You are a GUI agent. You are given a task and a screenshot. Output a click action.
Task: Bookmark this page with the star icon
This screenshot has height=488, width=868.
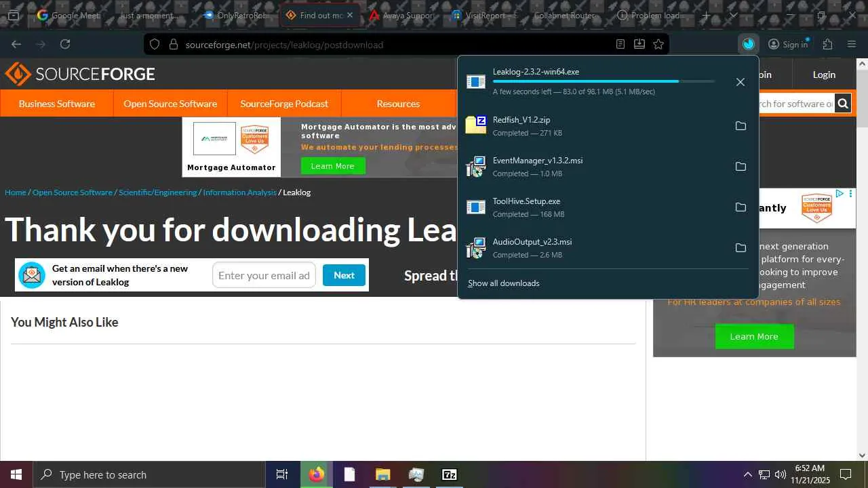pyautogui.click(x=658, y=45)
